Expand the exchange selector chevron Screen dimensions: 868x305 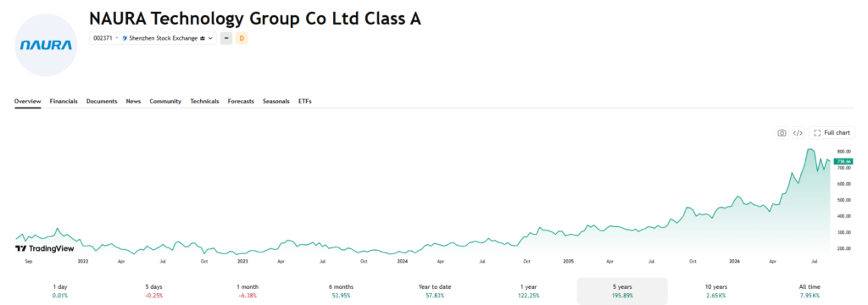point(211,38)
